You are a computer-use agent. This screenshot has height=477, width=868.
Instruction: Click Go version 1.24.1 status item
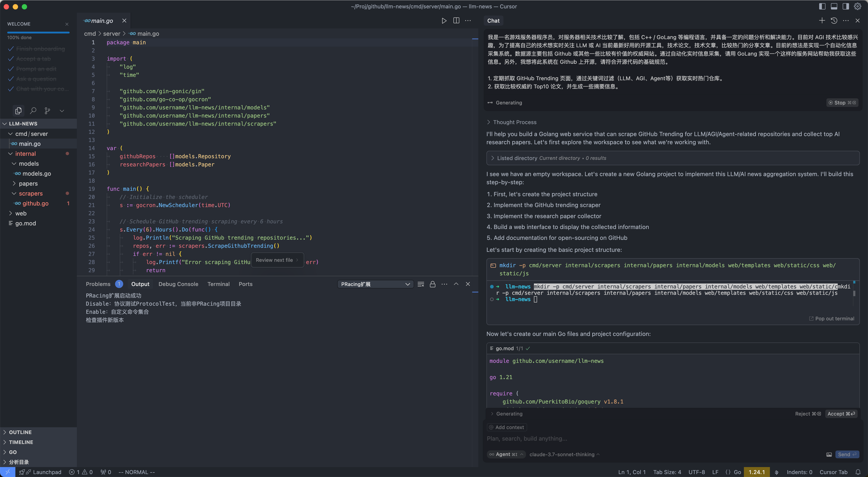[x=757, y=472]
